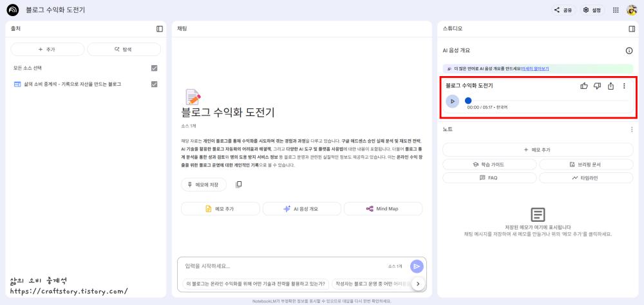
Task: Show more suggestions with right chevron
Action: [x=418, y=284]
